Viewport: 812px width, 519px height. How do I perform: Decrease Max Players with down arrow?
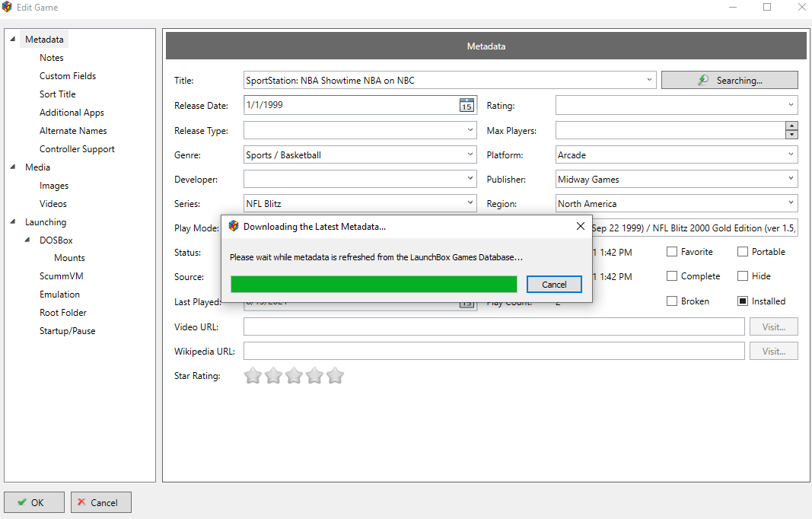[x=791, y=135]
